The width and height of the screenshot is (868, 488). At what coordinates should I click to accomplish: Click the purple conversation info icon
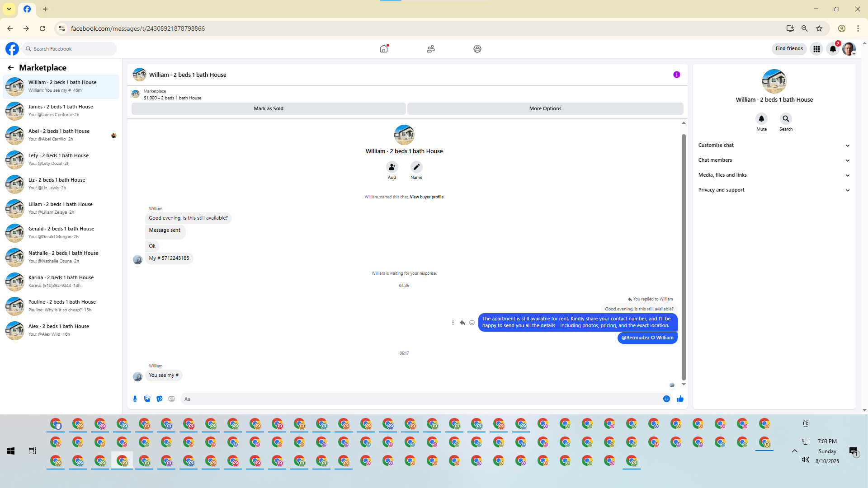pyautogui.click(x=676, y=75)
